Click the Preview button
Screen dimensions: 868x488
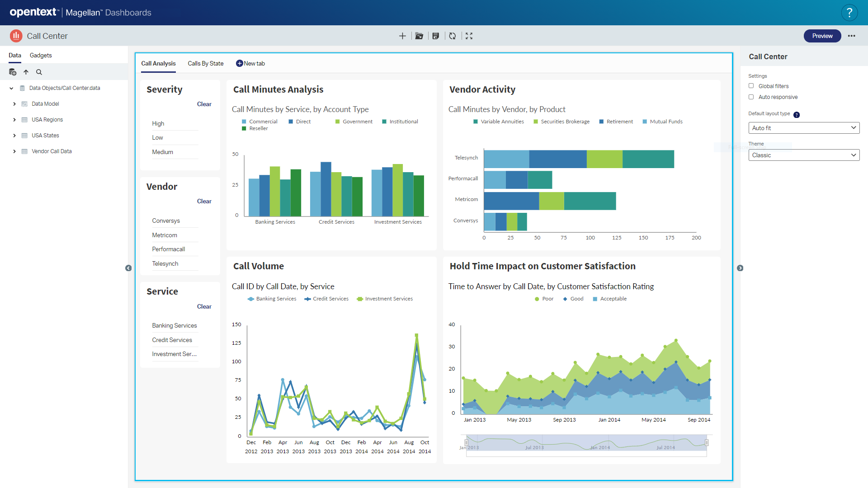[822, 36]
